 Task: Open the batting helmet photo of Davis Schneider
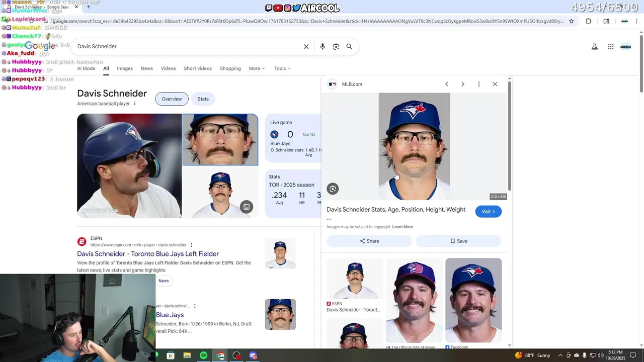point(129,166)
